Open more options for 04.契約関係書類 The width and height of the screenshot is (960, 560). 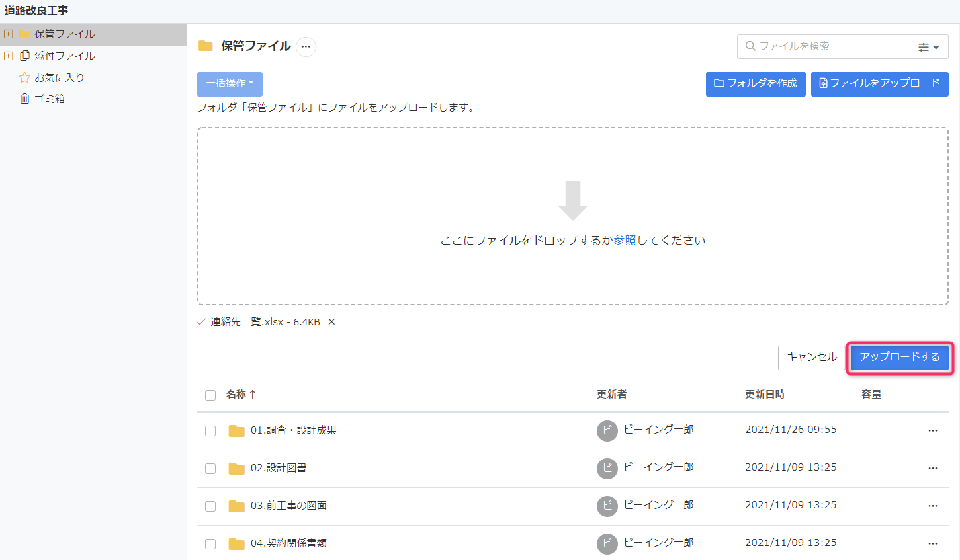pos(933,543)
